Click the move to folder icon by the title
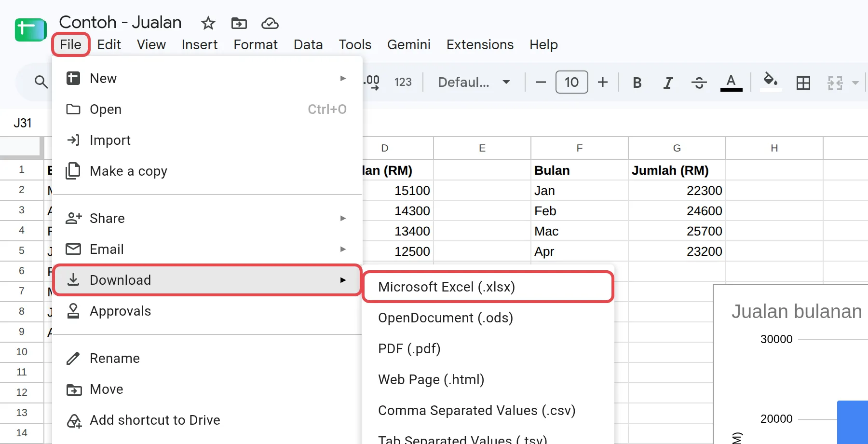The width and height of the screenshot is (868, 444). click(239, 23)
